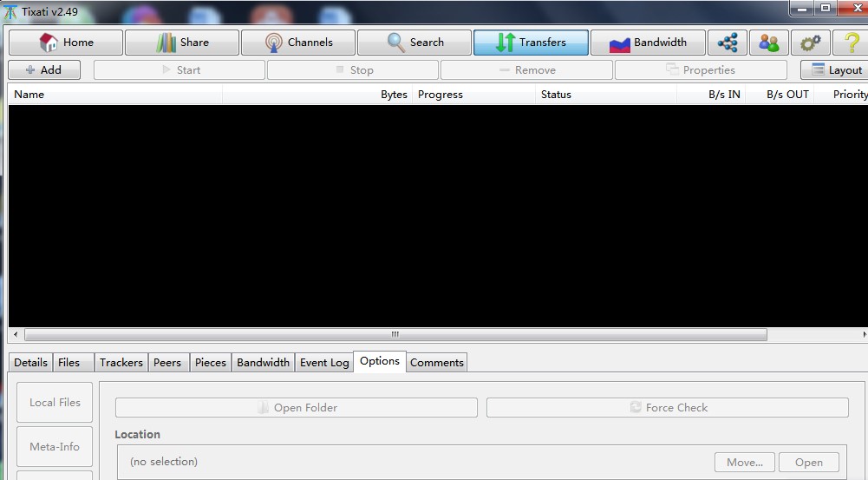Screen dimensions: 868x480
Task: Click the DHT network nodes icon
Action: (x=728, y=43)
